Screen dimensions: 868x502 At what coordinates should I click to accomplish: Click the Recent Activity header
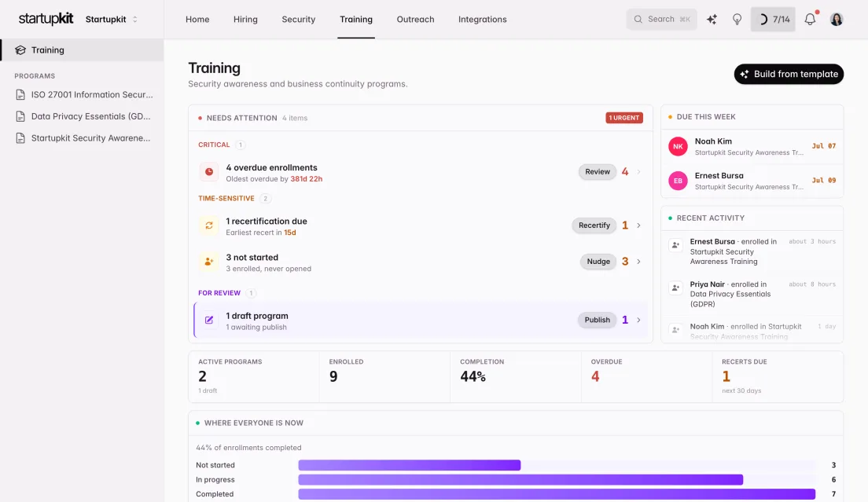coord(710,218)
